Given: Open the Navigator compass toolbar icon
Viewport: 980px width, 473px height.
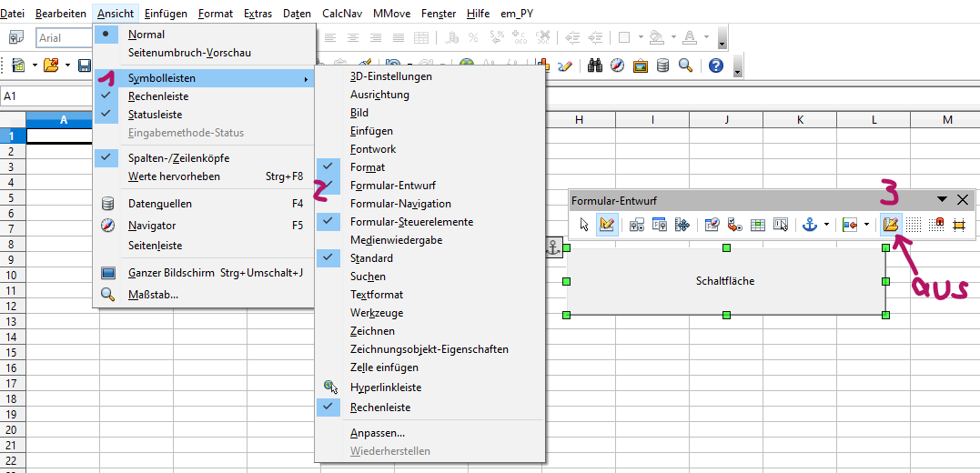Looking at the screenshot, I should point(618,65).
